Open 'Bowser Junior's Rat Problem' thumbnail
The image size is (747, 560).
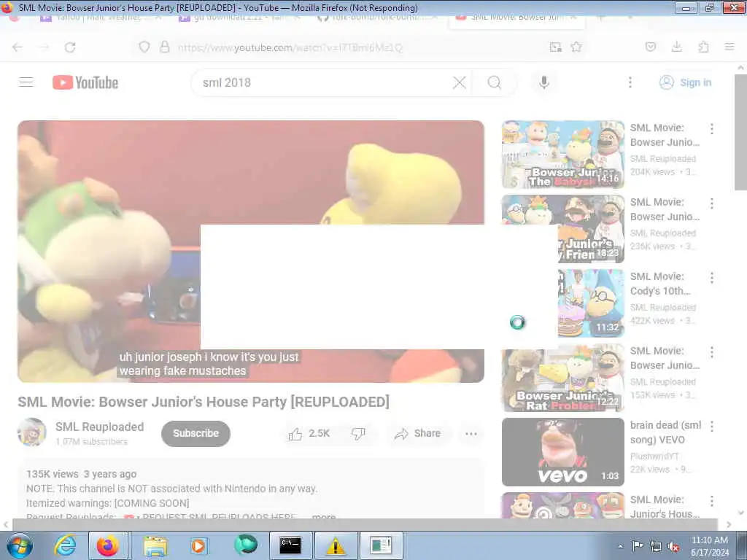(x=562, y=378)
